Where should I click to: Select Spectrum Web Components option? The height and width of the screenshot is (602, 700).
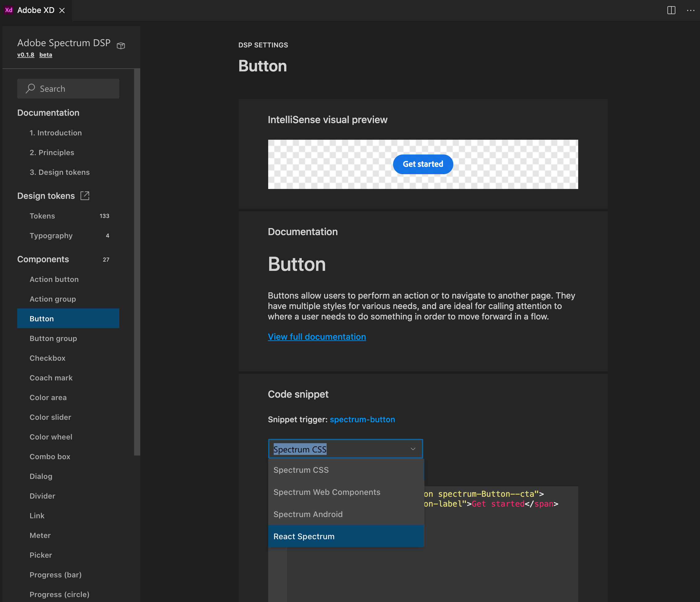tap(327, 492)
